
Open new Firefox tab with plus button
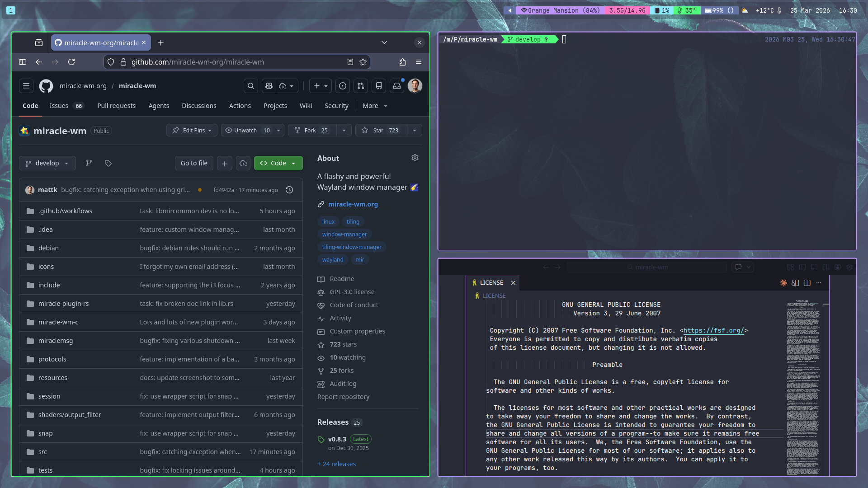(161, 42)
